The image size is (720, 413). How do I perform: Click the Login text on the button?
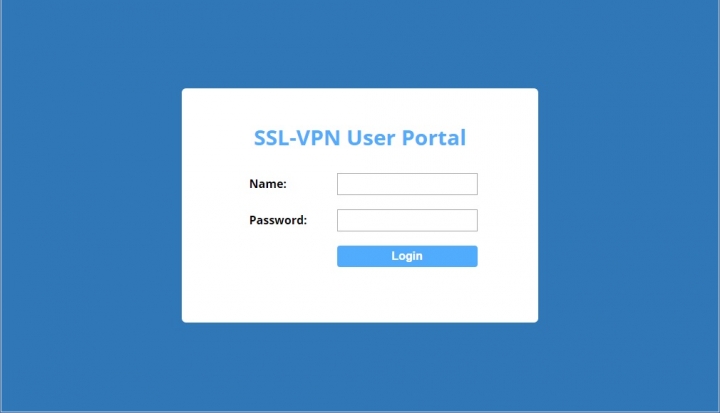tap(407, 256)
